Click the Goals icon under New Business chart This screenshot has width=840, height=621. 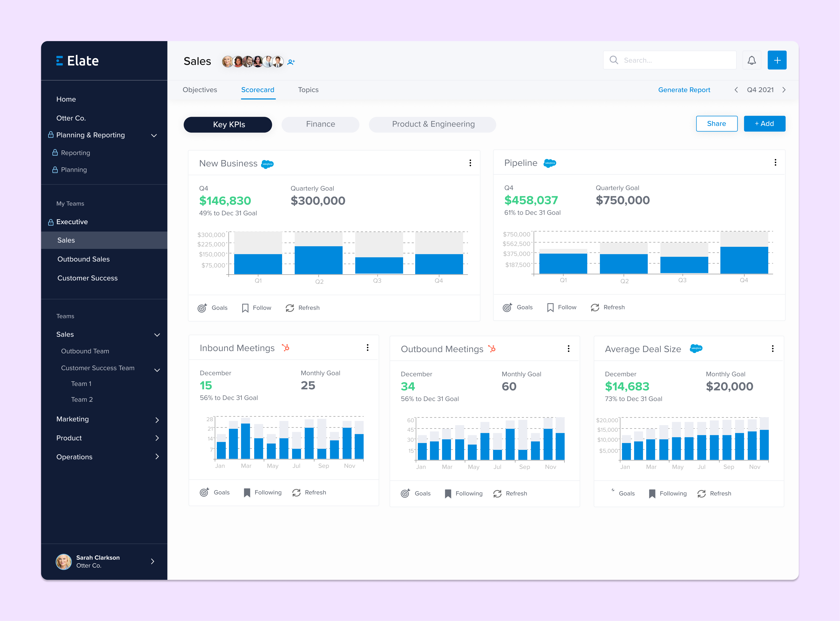[203, 307]
